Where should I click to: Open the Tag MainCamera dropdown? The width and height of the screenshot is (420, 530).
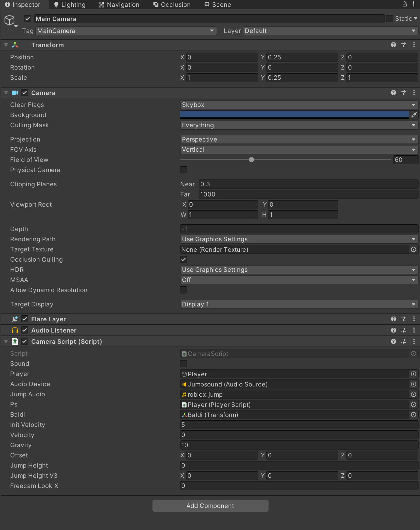pos(126,31)
